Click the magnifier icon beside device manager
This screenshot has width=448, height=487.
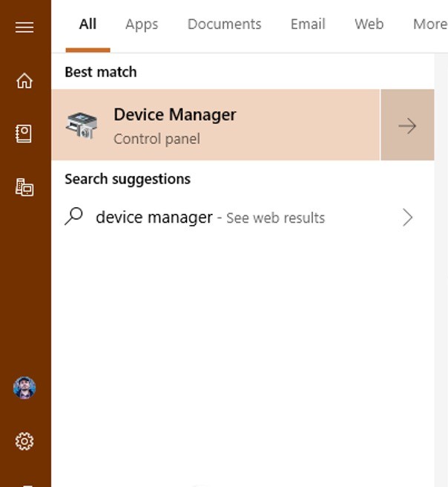click(74, 216)
